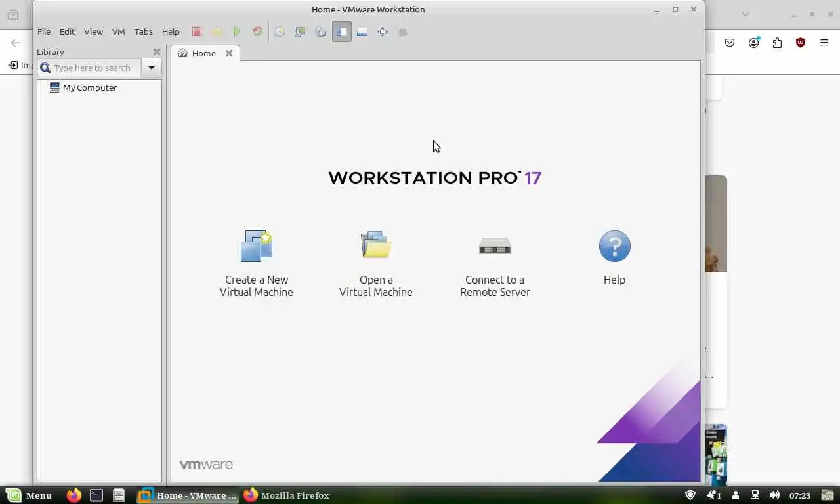Image resolution: width=840 pixels, height=504 pixels.
Task: Toggle the thumbnail bar view button
Action: 362,31
